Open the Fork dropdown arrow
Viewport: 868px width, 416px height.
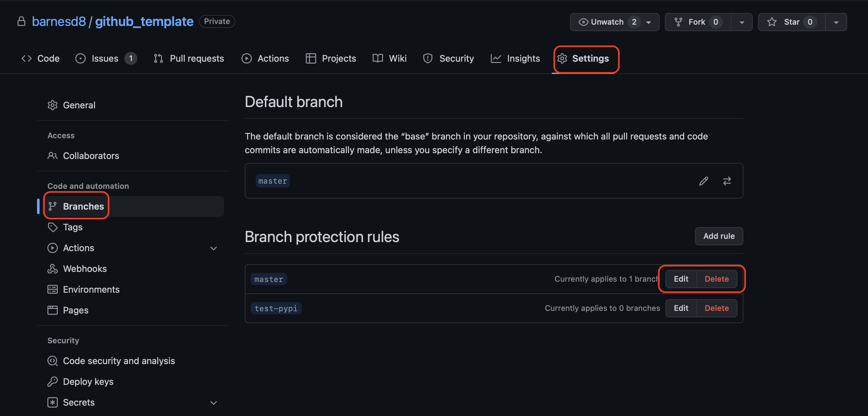point(742,22)
